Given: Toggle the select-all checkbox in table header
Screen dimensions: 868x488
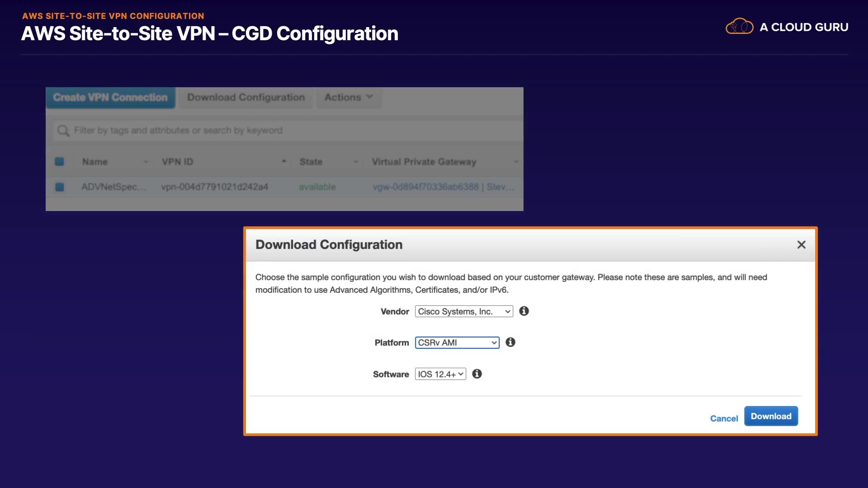Looking at the screenshot, I should tap(59, 161).
